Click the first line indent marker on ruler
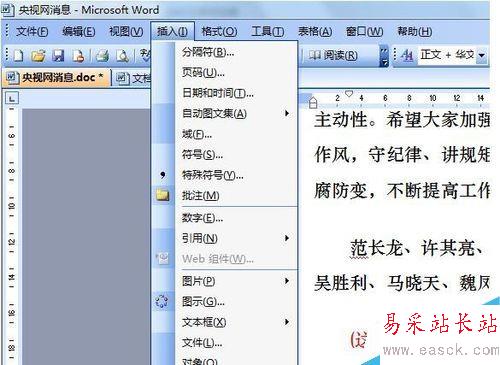The image size is (500, 365). (349, 94)
